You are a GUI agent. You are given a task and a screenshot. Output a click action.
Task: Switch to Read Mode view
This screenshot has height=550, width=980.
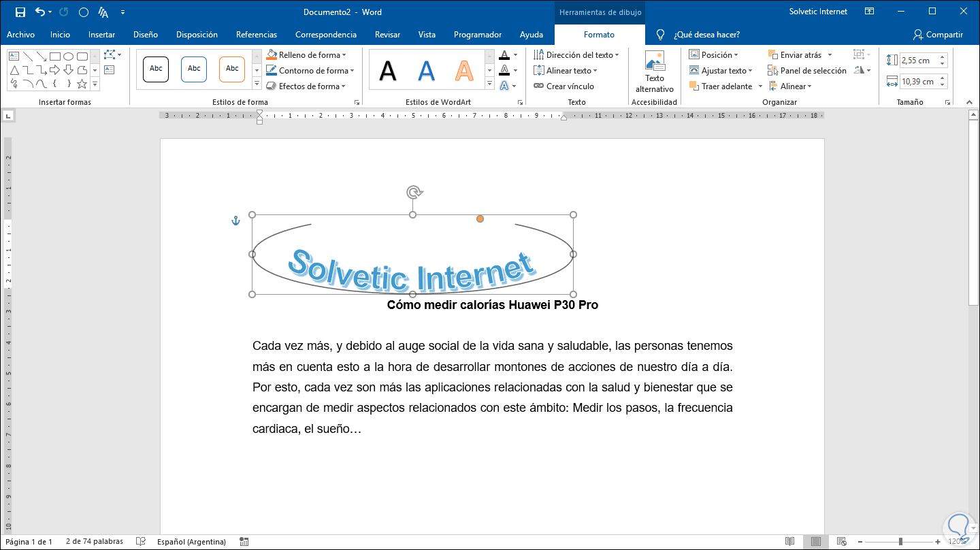tap(789, 542)
